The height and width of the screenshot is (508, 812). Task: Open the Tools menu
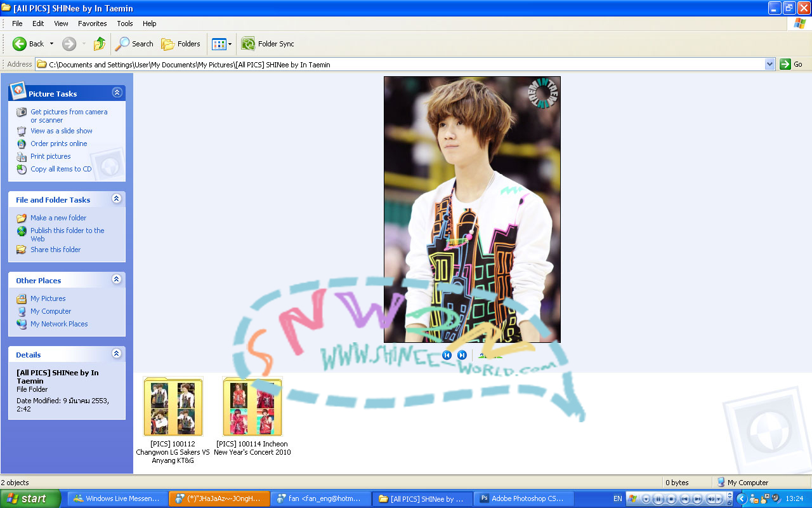coord(125,23)
